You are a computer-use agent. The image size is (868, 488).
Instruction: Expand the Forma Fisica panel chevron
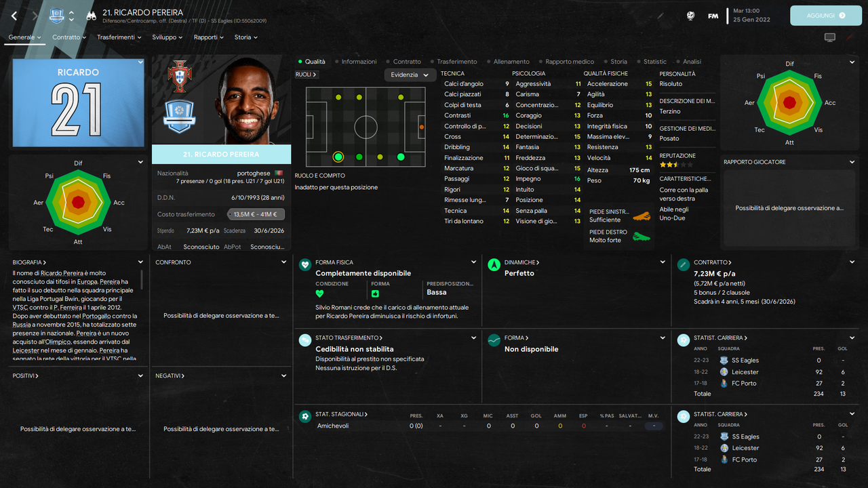tap(473, 262)
